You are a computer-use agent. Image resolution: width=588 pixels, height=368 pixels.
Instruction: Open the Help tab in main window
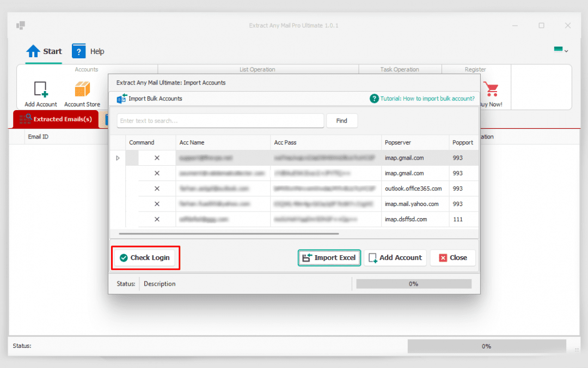click(88, 51)
